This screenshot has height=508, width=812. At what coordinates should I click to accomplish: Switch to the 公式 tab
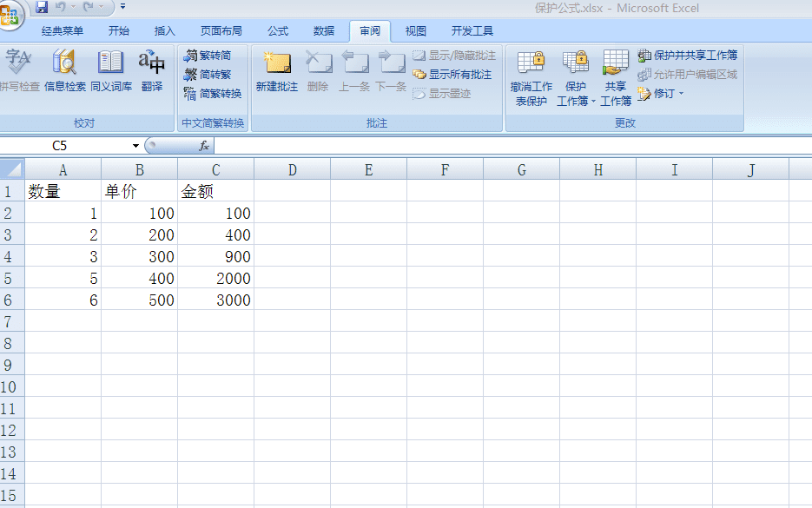pos(278,31)
